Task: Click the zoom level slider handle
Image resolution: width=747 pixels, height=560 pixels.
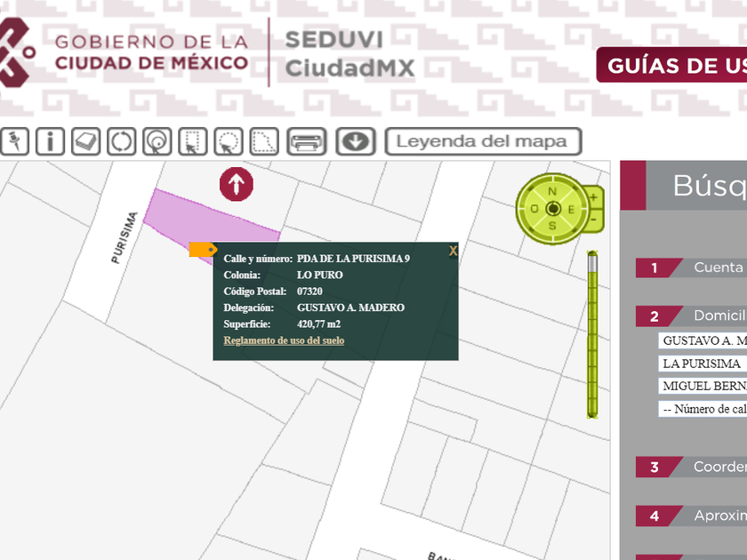Action: 592,263
